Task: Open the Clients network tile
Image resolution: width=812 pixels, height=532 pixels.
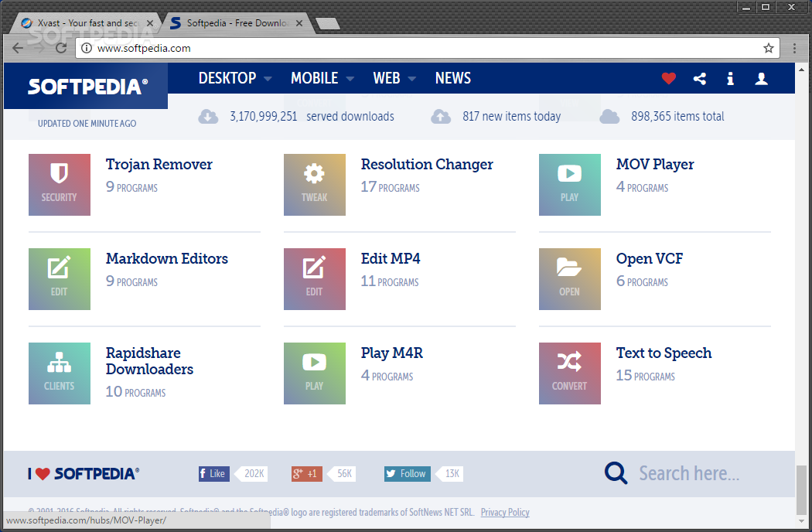Action: [x=59, y=373]
